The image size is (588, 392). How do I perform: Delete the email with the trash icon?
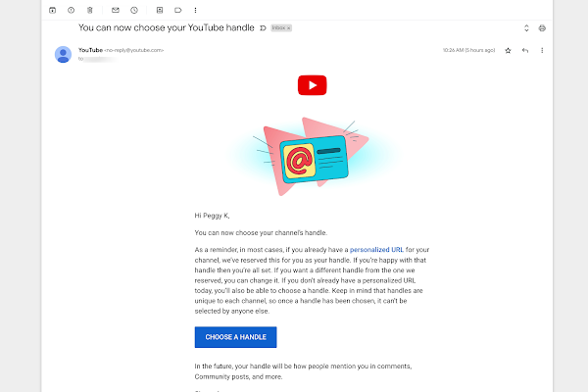coord(89,10)
